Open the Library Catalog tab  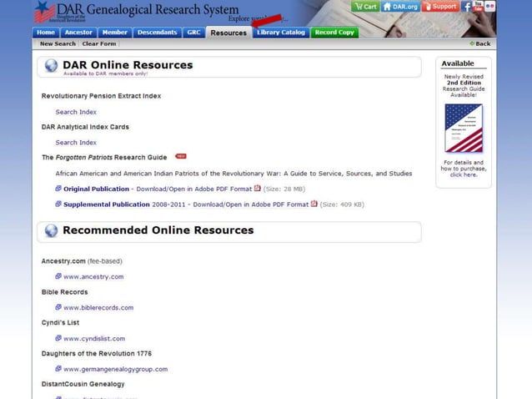coord(281,33)
